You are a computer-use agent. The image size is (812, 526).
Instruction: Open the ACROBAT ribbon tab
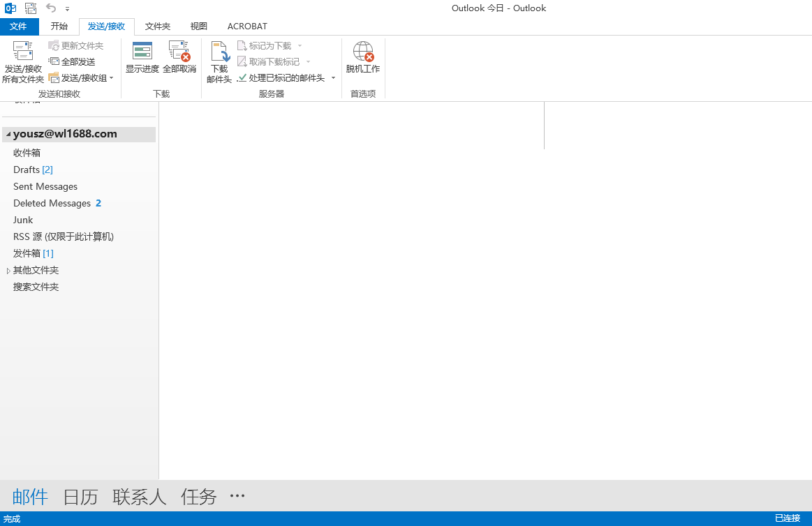point(248,27)
